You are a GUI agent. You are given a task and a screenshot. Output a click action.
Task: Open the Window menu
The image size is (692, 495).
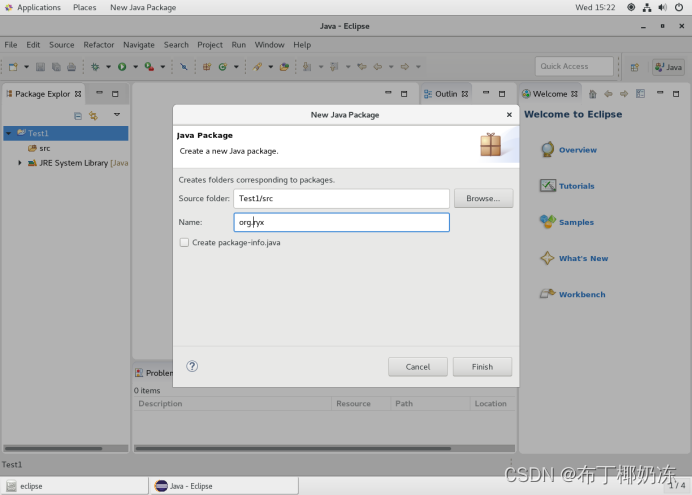[x=269, y=45]
